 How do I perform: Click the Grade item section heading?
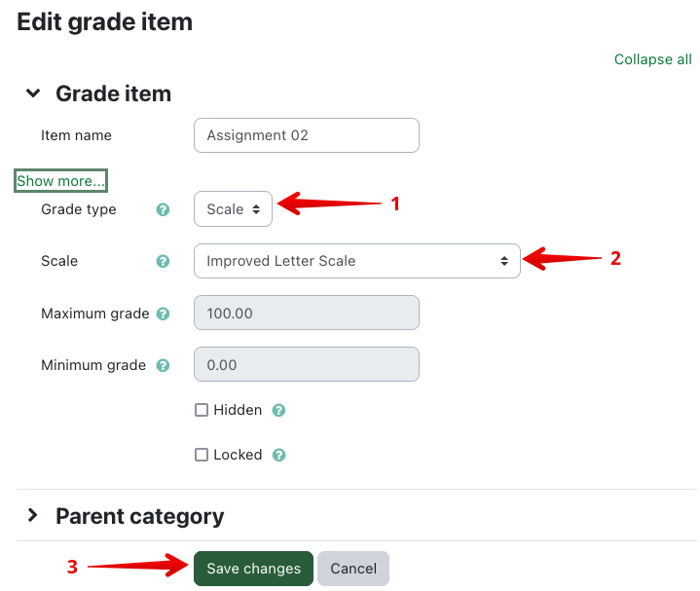(x=113, y=93)
